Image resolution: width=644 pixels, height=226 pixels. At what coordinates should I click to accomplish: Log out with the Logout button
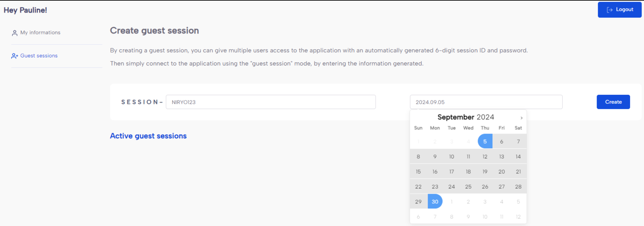pyautogui.click(x=619, y=10)
